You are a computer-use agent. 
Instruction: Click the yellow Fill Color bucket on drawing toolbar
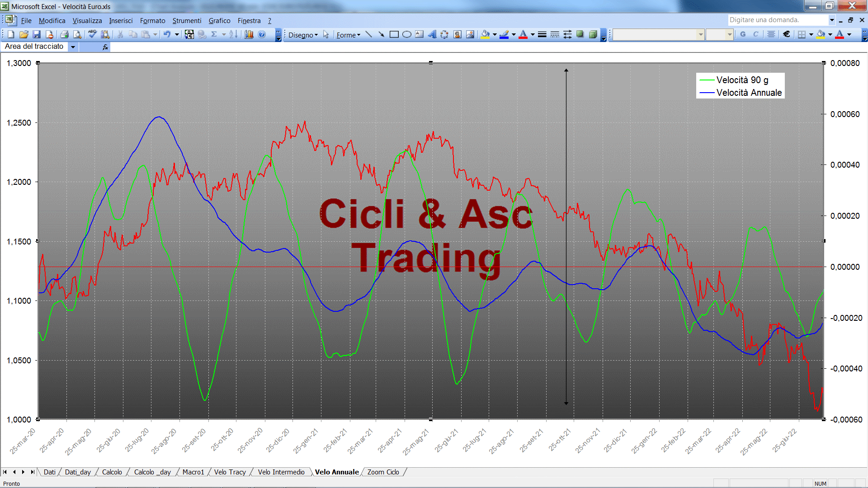tap(486, 34)
